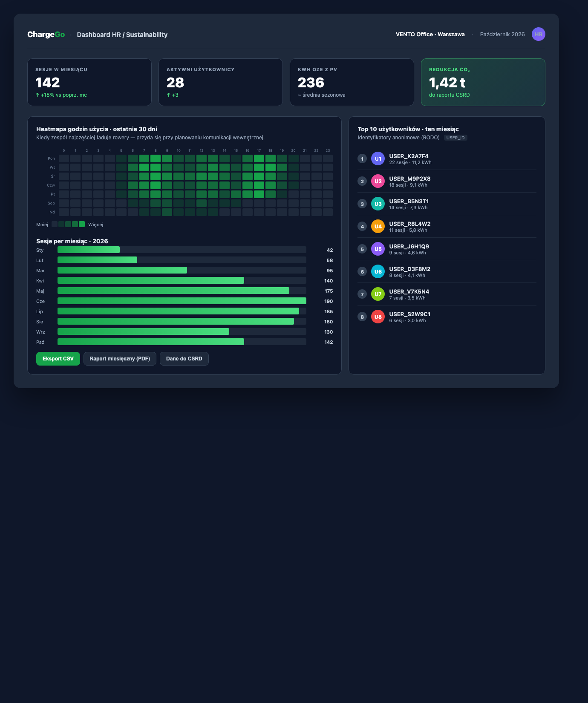This screenshot has height=703, width=588.
Task: Click the U2 avatar of USER_M9P2X8
Action: click(378, 181)
